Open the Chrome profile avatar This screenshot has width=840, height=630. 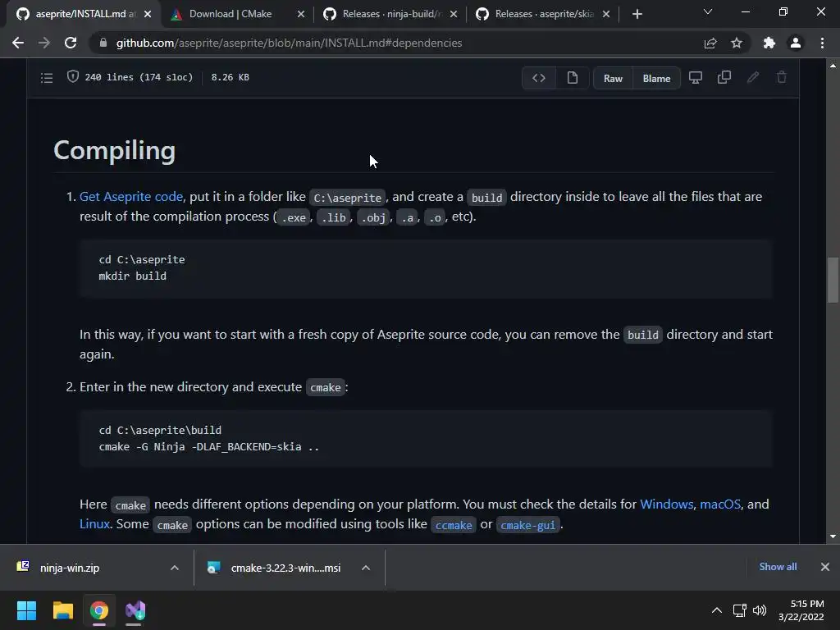pyautogui.click(x=796, y=43)
